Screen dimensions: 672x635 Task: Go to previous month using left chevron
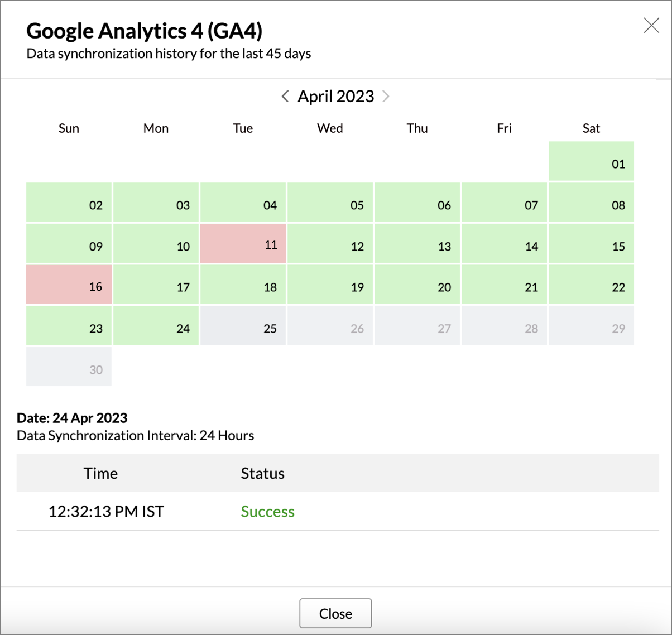pyautogui.click(x=285, y=97)
